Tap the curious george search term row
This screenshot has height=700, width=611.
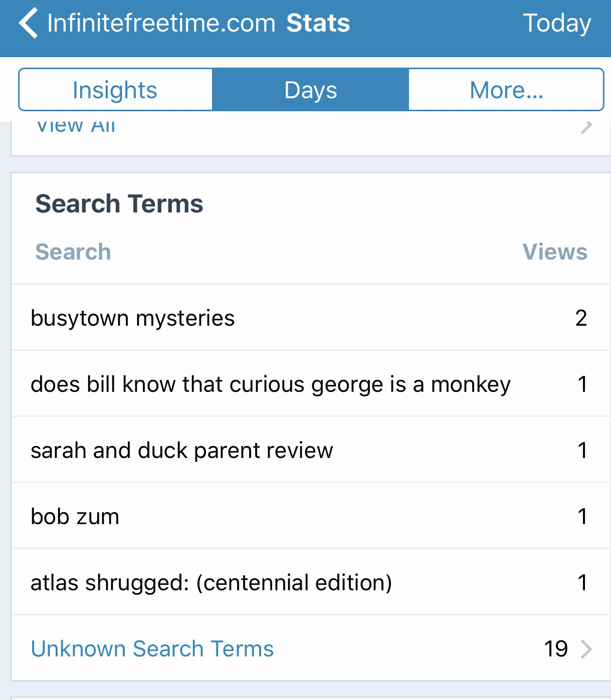[x=271, y=384]
